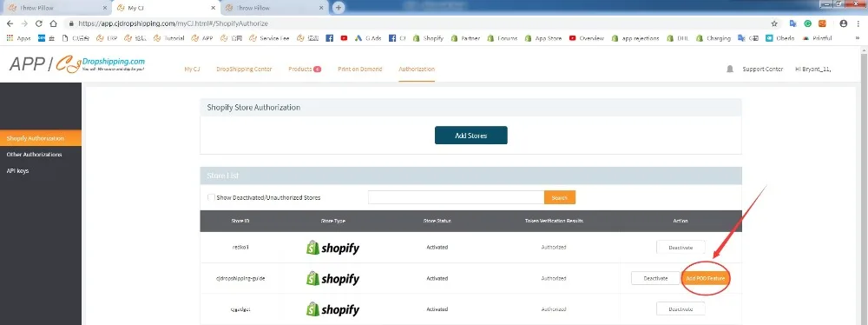Open the G Ads bookmark
The width and height of the screenshot is (868, 325).
point(368,38)
